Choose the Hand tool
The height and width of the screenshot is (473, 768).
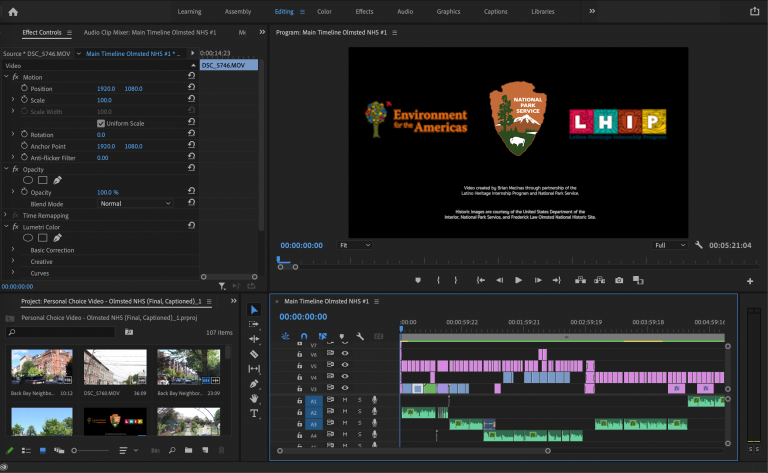[x=254, y=399]
